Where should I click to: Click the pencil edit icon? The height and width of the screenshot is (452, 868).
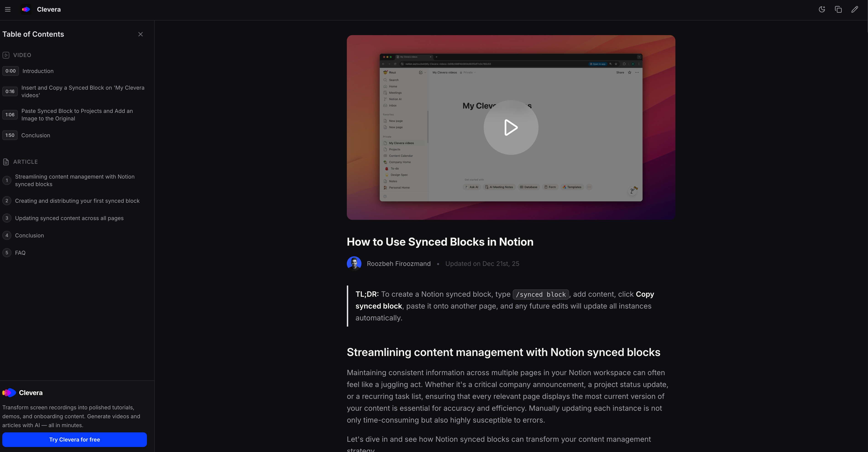click(x=855, y=9)
